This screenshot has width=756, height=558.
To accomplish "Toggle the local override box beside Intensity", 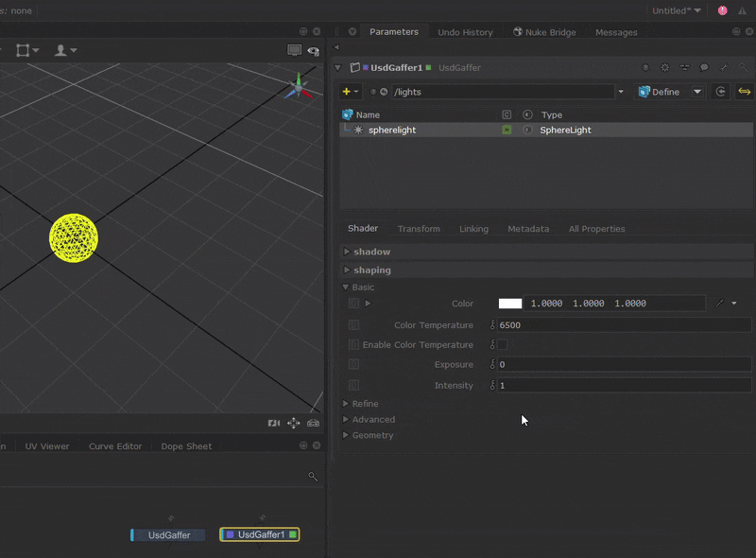I will [x=353, y=385].
